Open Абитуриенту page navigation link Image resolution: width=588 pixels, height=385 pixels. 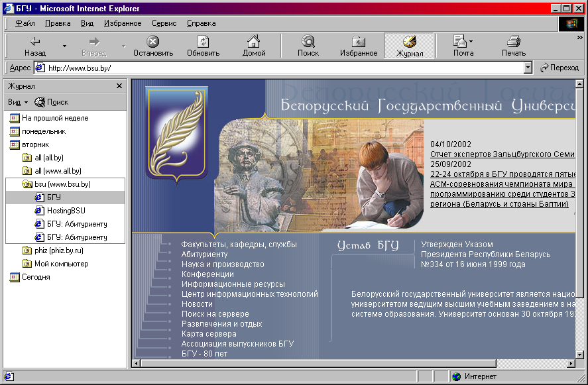(x=204, y=254)
